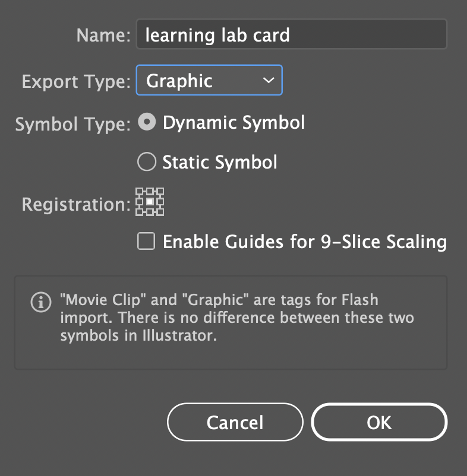The height and width of the screenshot is (476, 467).
Task: Set registration point to bottom-right corner
Action: click(x=160, y=211)
